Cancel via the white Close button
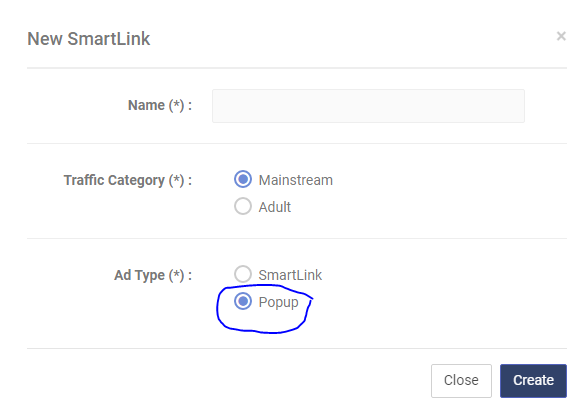 pos(461,381)
